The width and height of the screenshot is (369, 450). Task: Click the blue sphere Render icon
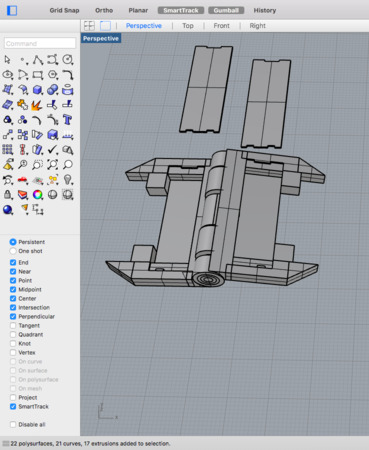(7, 210)
